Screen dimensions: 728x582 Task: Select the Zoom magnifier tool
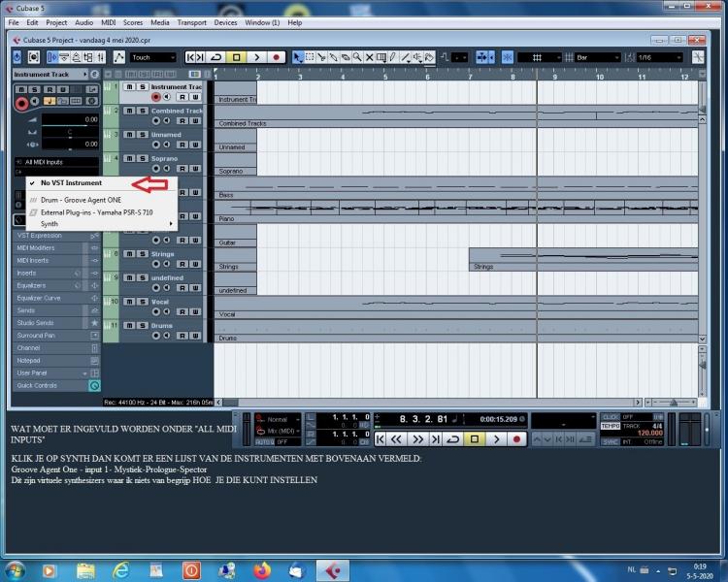pos(357,57)
